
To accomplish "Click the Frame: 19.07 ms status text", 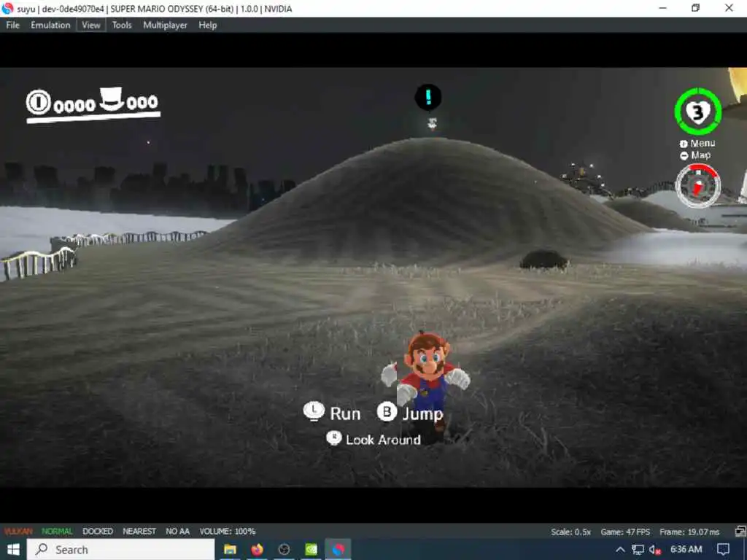I will 689,532.
